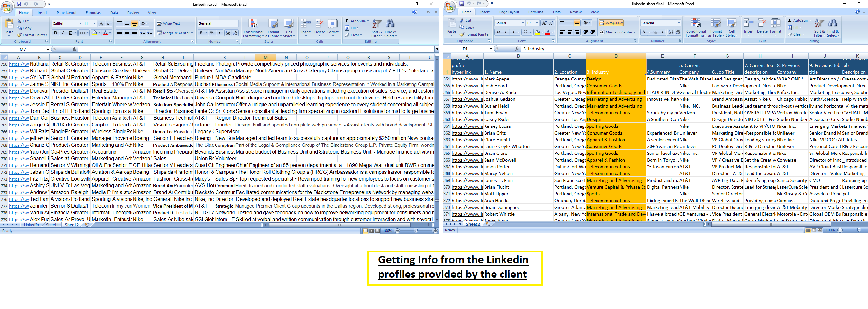Open General number format dropdown in linkedin sheet final

(679, 23)
